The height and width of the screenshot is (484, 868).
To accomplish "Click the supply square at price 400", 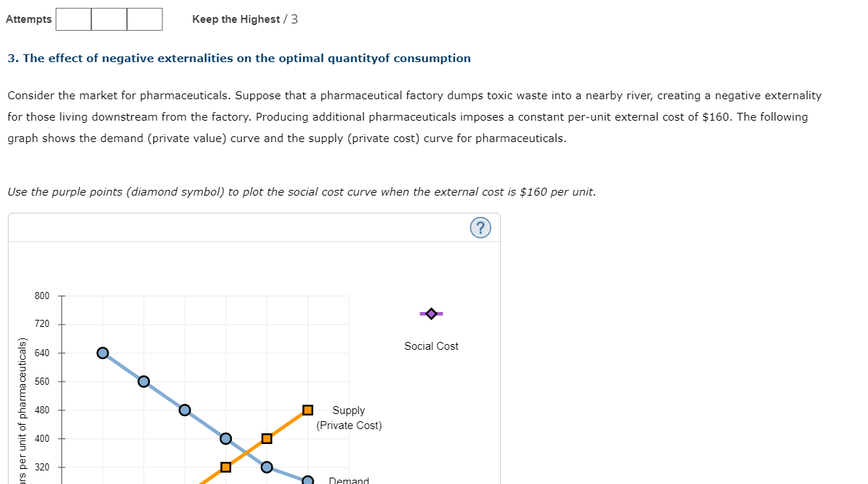I will [x=265, y=438].
